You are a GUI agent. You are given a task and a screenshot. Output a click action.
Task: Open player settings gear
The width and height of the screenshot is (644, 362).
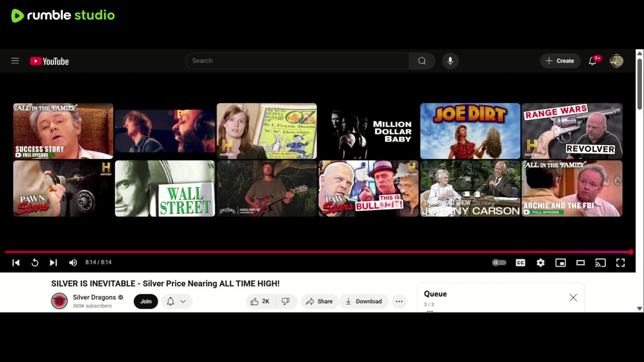pyautogui.click(x=540, y=262)
